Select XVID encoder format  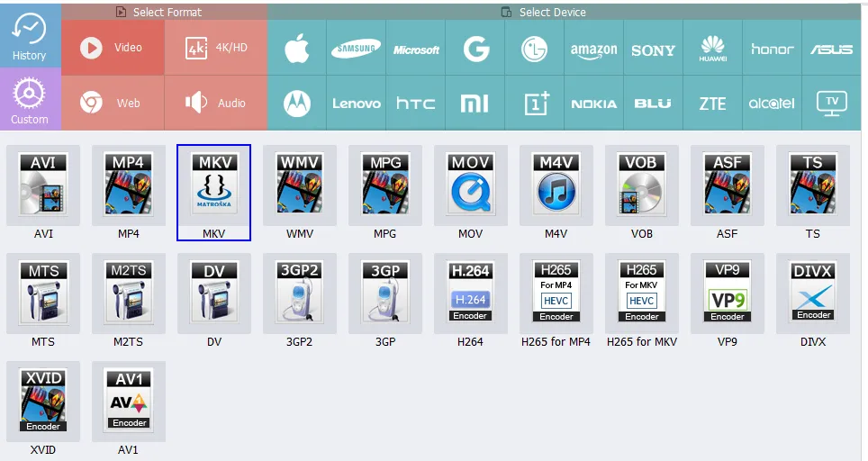point(43,409)
